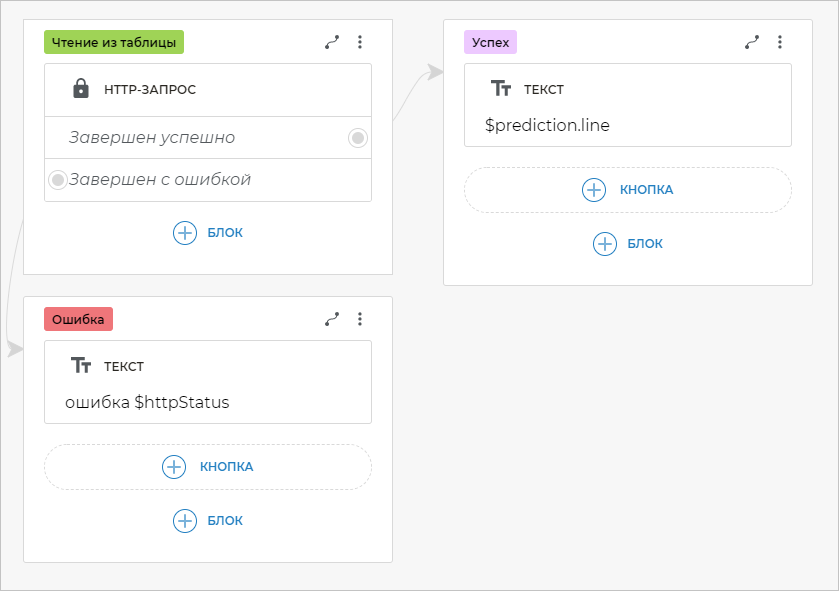This screenshot has height=591, width=839.
Task: Select the green Чтение из таблицы label
Action: 114,42
